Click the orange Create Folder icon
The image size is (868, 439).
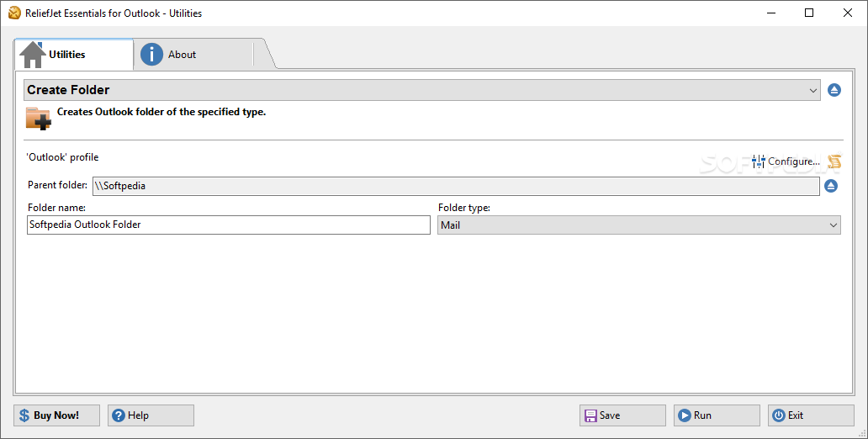tap(38, 118)
